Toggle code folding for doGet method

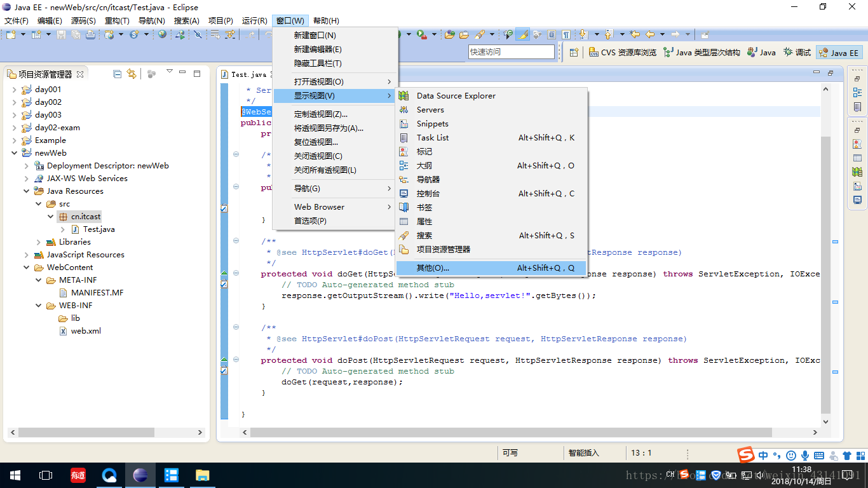click(x=236, y=274)
